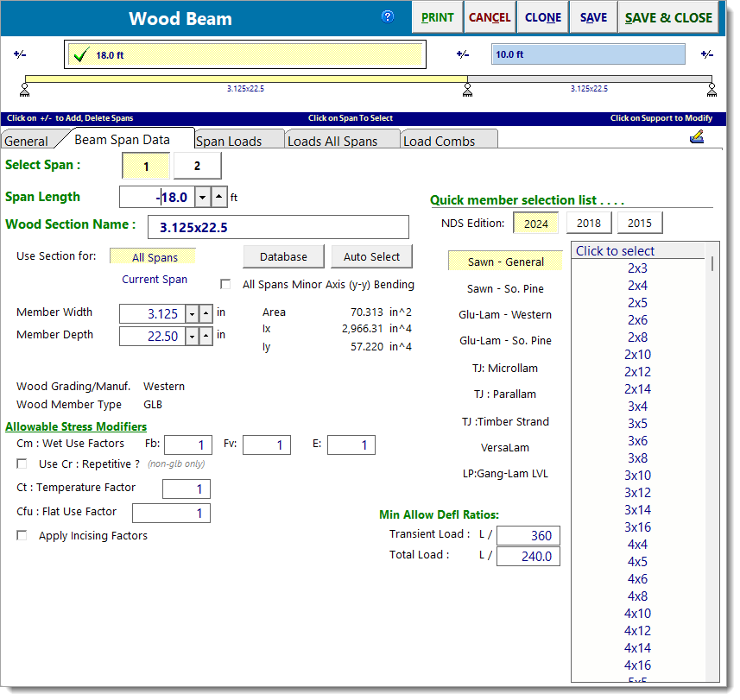Click the pencil edit icon beside the tabs
Screen dimensions: 740x700
point(697,137)
